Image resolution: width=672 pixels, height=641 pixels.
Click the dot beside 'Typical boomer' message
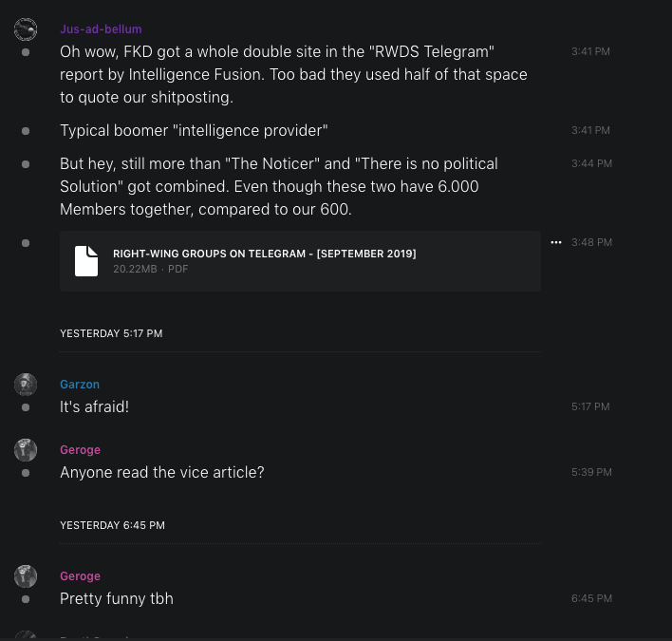tap(26, 130)
